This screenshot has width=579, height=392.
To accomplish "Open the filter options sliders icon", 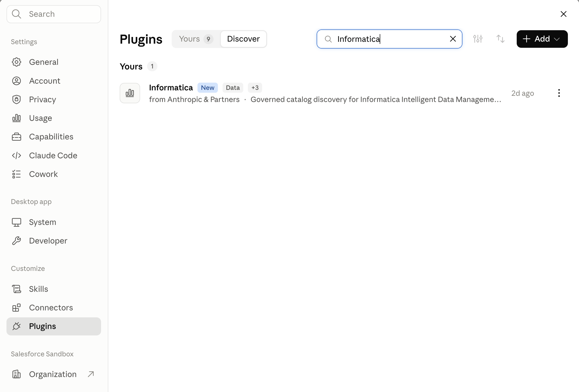I will [478, 39].
